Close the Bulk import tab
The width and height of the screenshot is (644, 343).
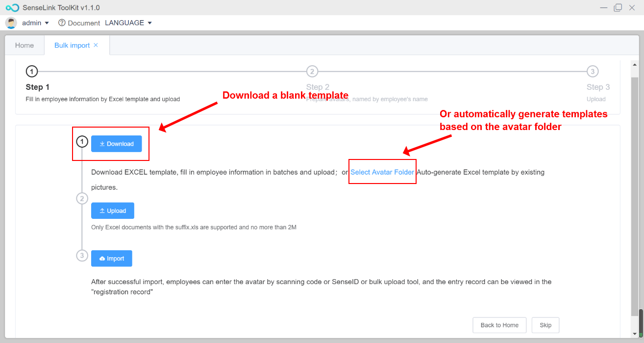(x=96, y=45)
